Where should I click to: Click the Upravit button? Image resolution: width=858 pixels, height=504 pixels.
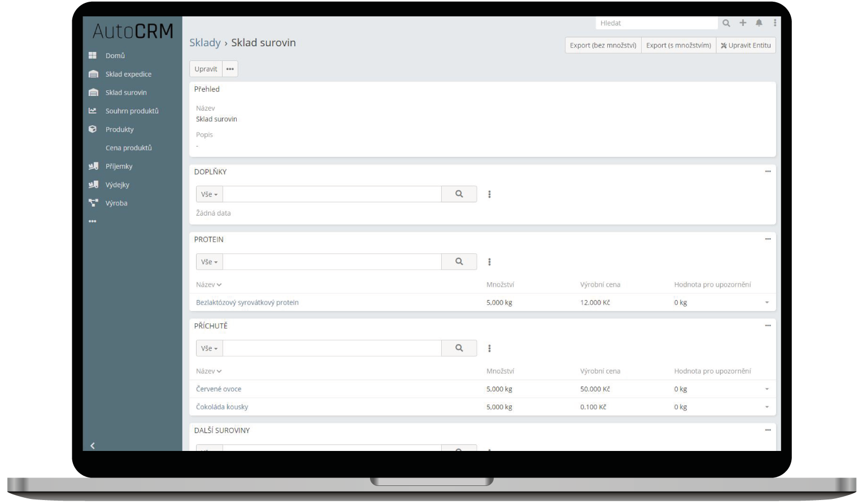click(x=206, y=69)
